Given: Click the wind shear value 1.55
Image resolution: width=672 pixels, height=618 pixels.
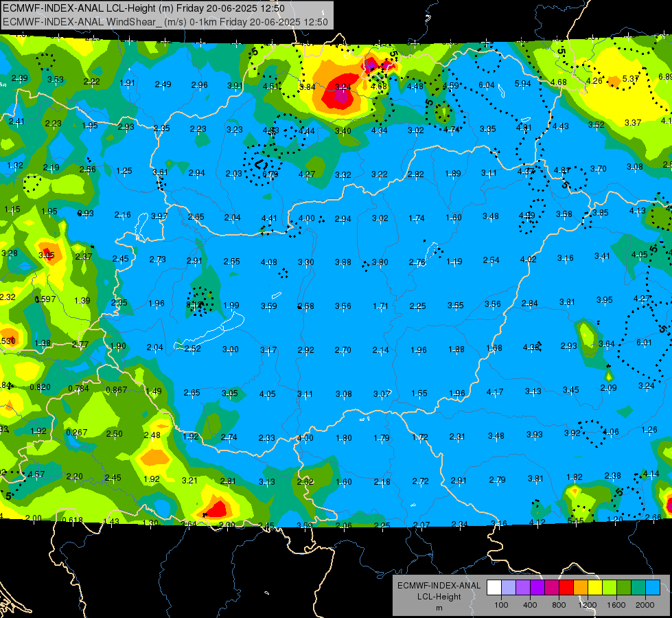Looking at the screenshot, I should [x=419, y=393].
